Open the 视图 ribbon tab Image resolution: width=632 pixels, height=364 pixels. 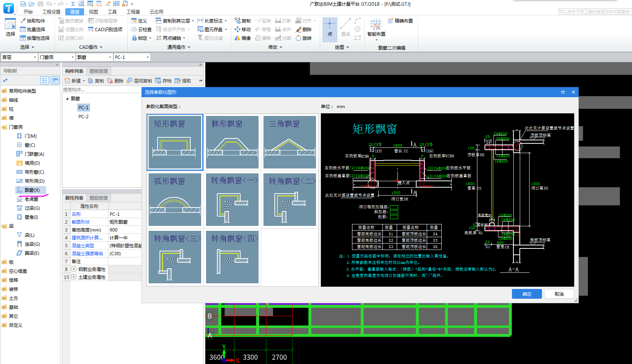point(93,12)
